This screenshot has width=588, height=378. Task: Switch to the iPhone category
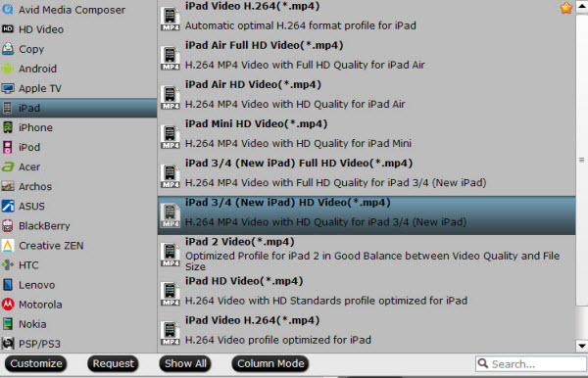click(x=78, y=127)
